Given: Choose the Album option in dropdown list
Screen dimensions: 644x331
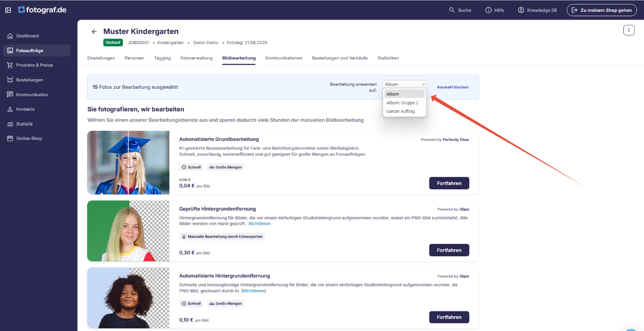Looking at the screenshot, I should pos(405,94).
